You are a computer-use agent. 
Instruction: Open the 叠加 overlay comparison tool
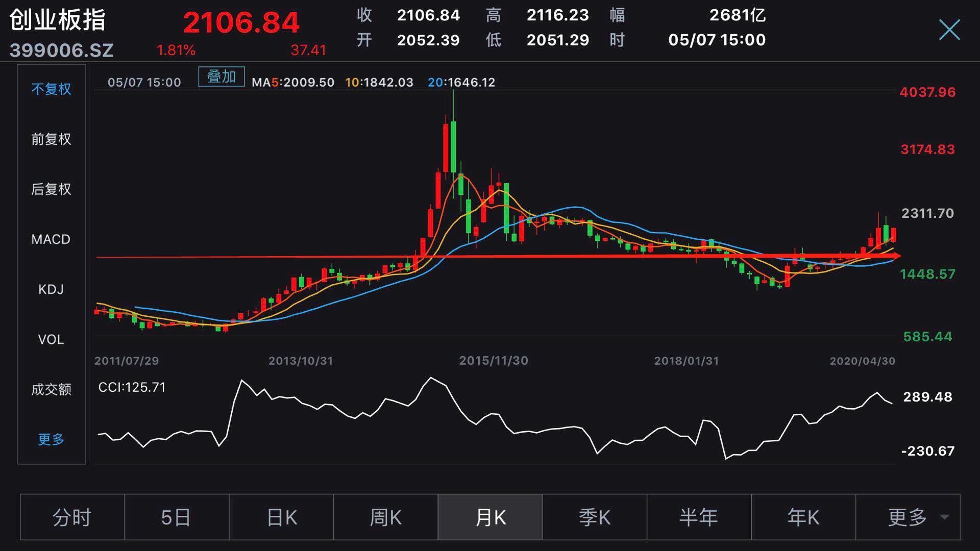coord(220,77)
